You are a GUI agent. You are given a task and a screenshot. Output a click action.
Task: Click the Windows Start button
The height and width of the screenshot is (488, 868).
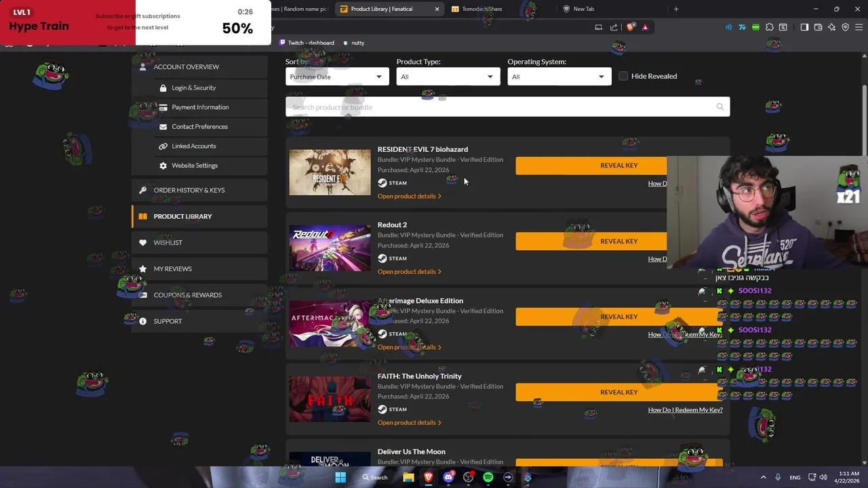tap(340, 477)
